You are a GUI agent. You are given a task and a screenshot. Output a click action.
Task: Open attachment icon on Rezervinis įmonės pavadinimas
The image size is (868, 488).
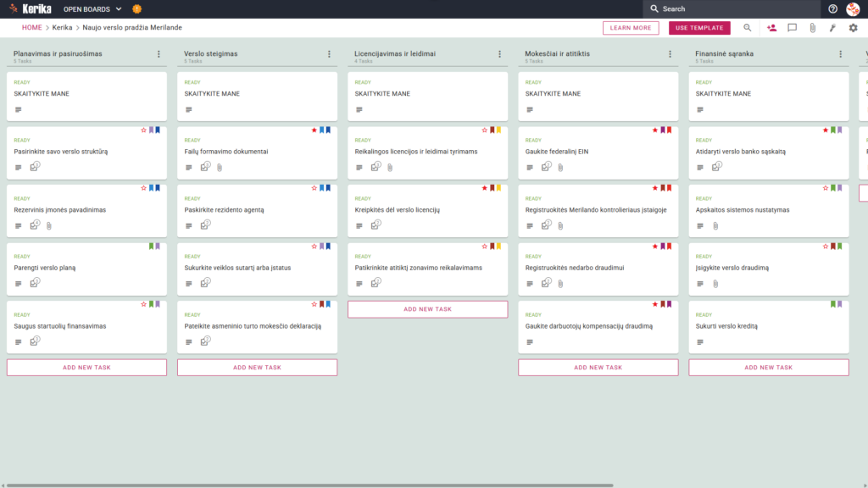tap(48, 225)
